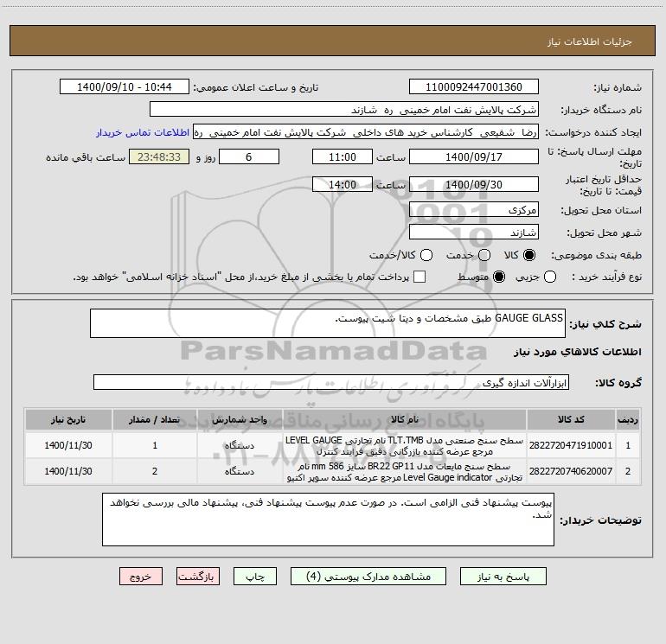The image size is (666, 644).
Task: Tick the اسناد خزانه اسلامی payment checkbox
Action: [419, 277]
